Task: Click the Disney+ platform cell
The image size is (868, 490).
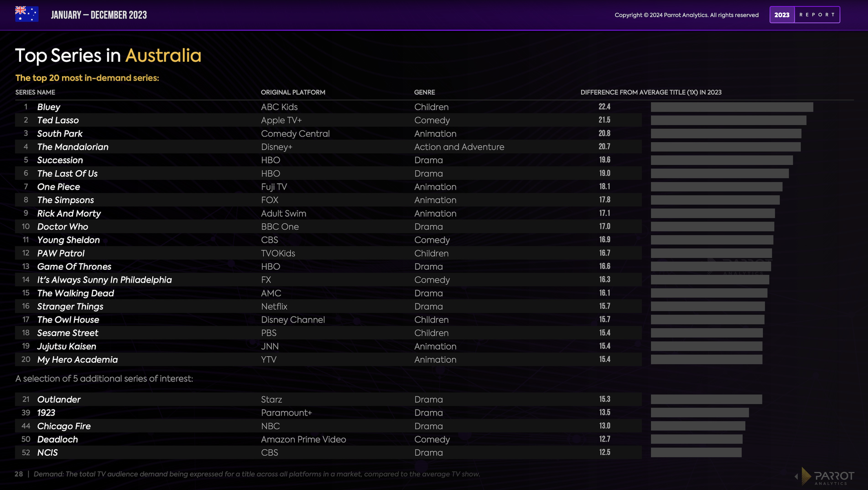Action: (x=277, y=147)
